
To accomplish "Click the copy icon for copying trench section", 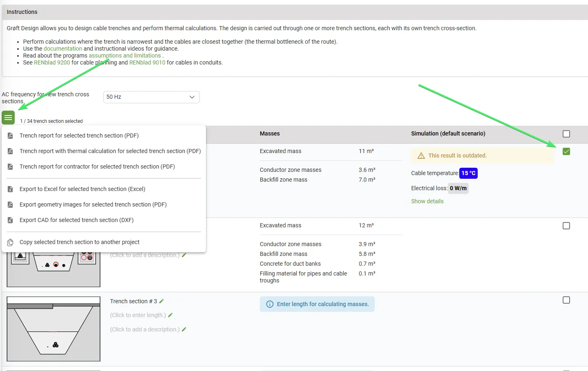I will coord(10,242).
